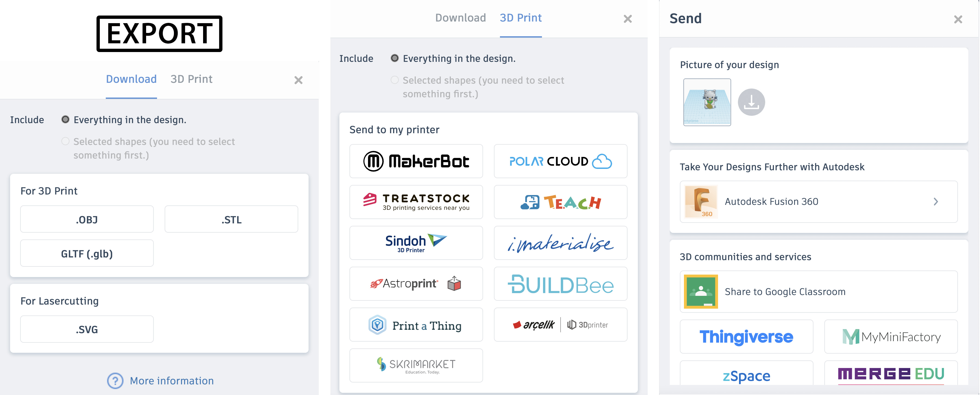Switch to Download tab in middle panel

(460, 18)
